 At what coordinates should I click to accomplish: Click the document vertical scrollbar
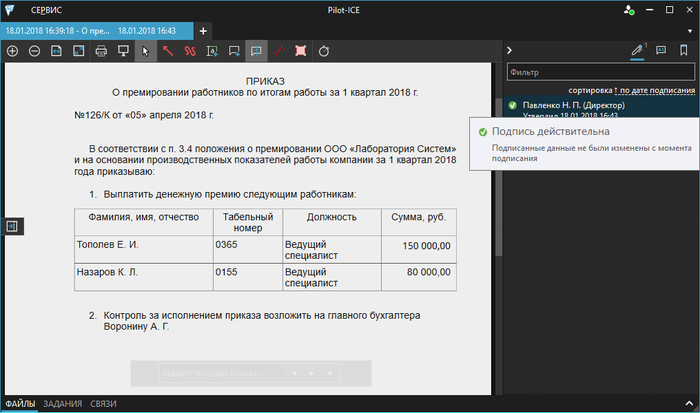click(498, 200)
